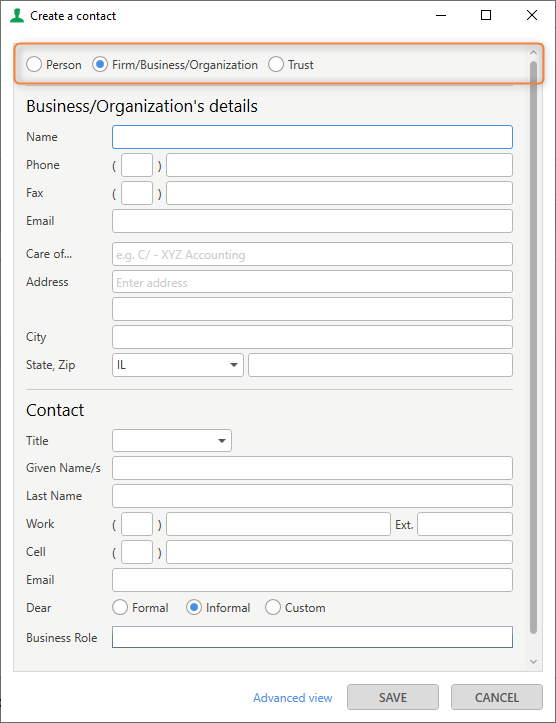Open the State dropdown showing IL

pyautogui.click(x=177, y=365)
